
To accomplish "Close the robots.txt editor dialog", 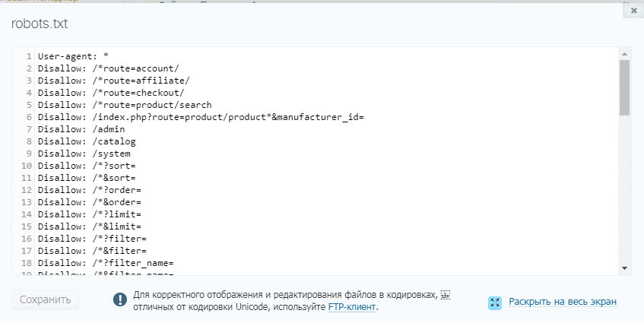I will click(633, 11).
